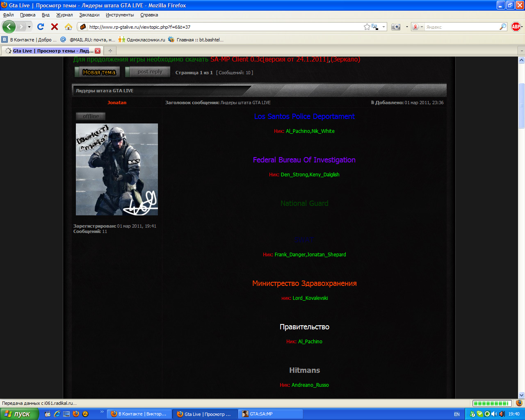525x420 pixels.
Task: Close the Gta Live tab
Action: 98,51
